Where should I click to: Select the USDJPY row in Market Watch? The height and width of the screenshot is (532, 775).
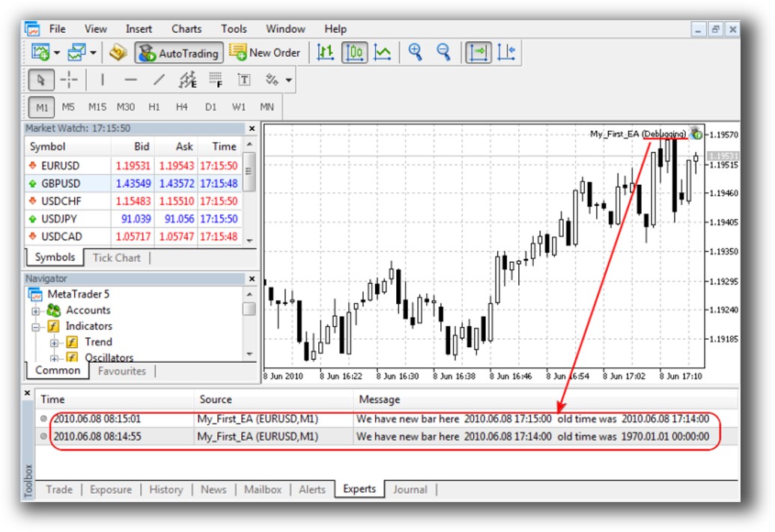(133, 218)
